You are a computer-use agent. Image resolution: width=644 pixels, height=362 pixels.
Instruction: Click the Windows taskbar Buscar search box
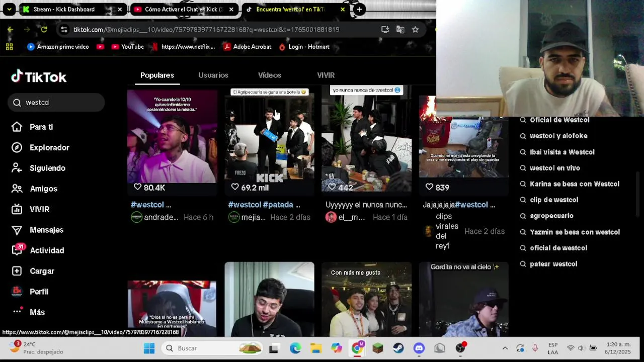click(x=213, y=348)
